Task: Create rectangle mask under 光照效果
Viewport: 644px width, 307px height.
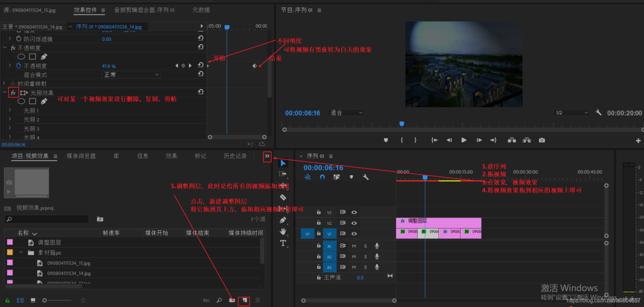Action: pos(33,101)
